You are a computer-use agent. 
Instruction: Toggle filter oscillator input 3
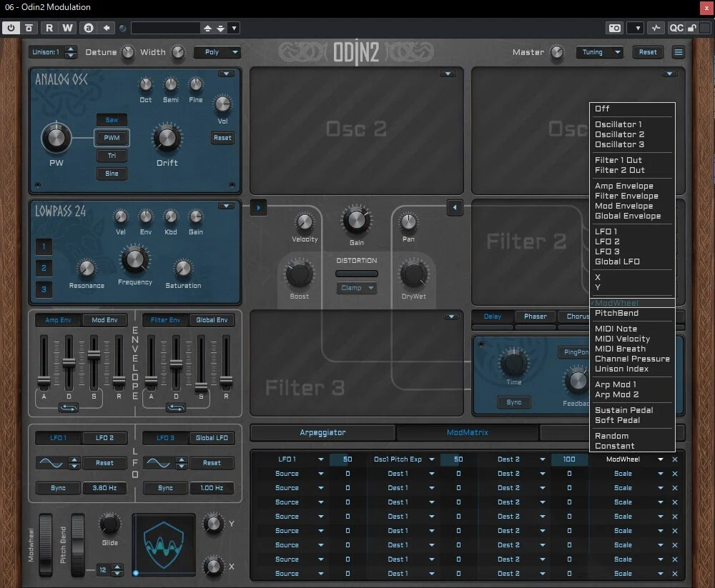click(x=44, y=289)
